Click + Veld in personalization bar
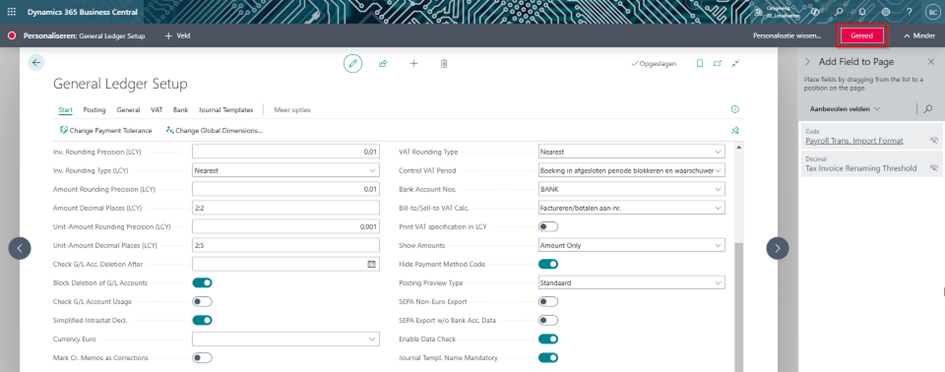The height and width of the screenshot is (372, 945). (x=178, y=36)
